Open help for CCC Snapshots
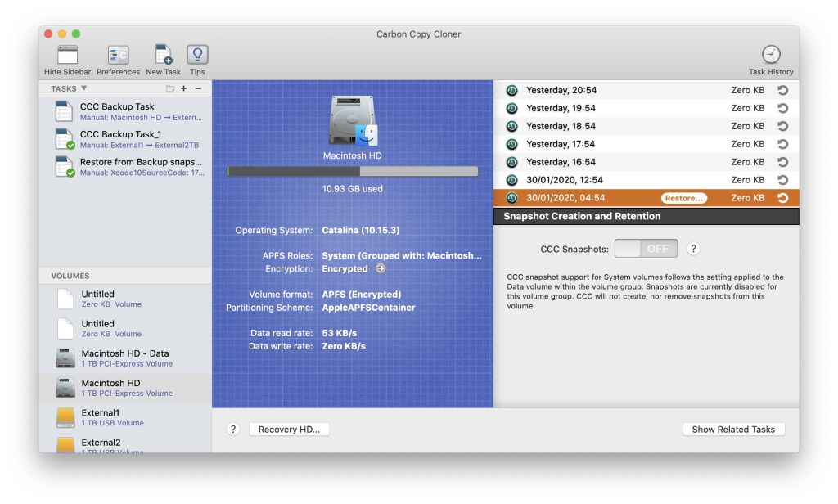Image resolution: width=838 pixels, height=504 pixels. pos(693,249)
